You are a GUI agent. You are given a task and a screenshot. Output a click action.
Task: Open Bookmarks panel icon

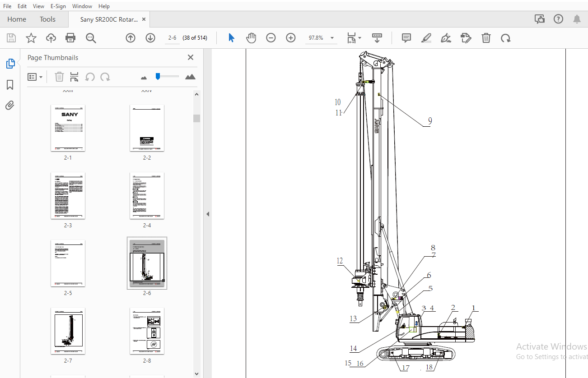coord(10,85)
